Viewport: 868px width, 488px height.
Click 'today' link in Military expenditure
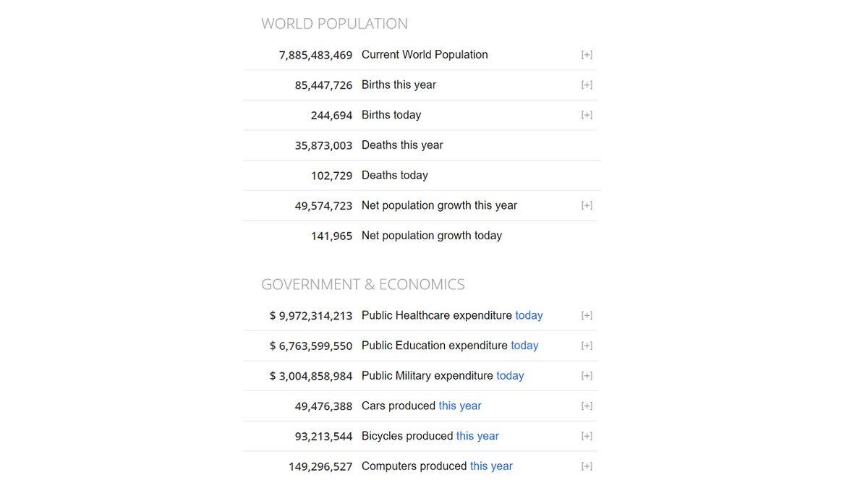coord(510,376)
